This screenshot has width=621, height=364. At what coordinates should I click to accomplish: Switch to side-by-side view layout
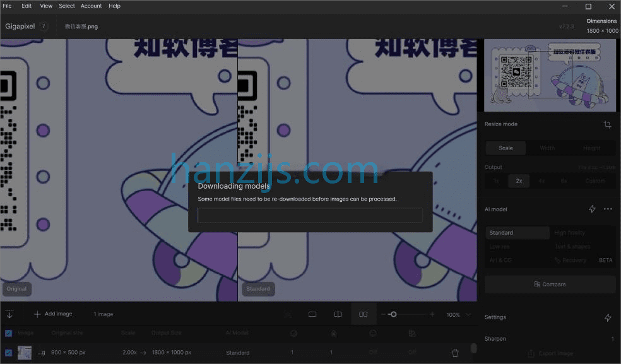363,314
